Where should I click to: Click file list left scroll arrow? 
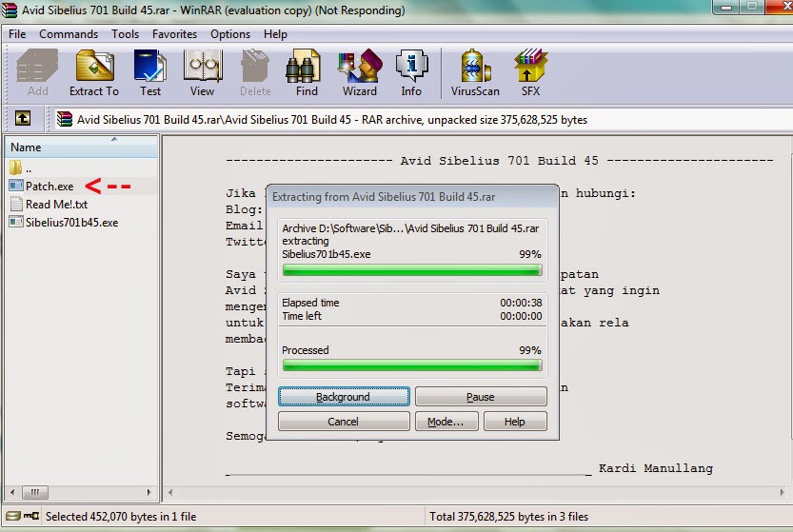[x=12, y=491]
